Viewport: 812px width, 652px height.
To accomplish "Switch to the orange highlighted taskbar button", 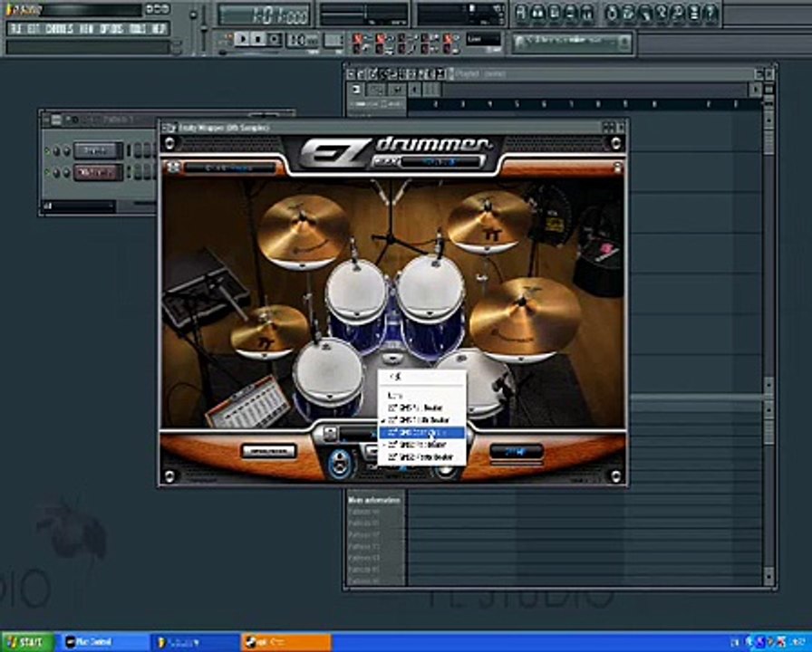I will click(x=285, y=643).
